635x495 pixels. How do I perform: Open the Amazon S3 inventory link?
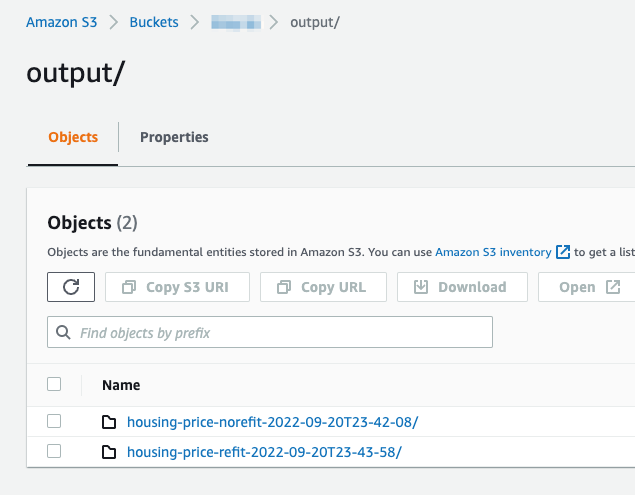(493, 252)
